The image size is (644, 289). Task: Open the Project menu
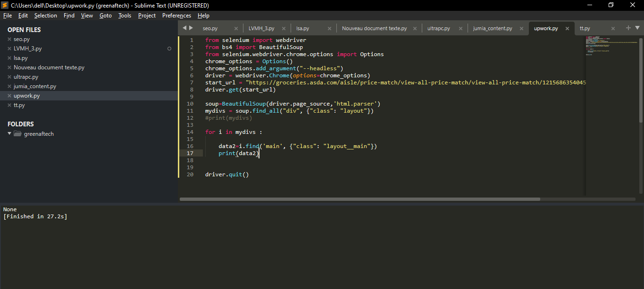click(x=147, y=16)
